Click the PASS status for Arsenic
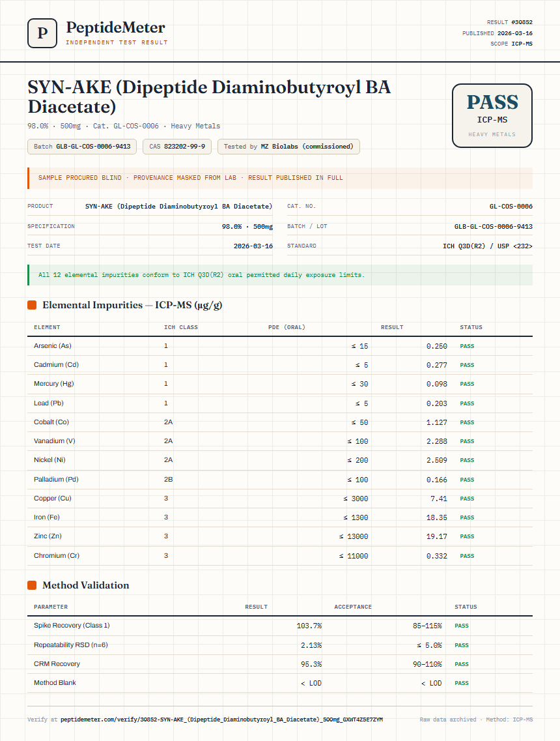 (467, 347)
